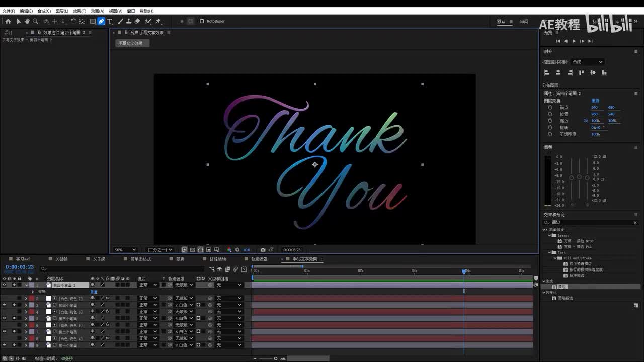Expand the 变换 transform group arrow
Image resolution: width=644 pixels, height=362 pixels.
(x=33, y=292)
